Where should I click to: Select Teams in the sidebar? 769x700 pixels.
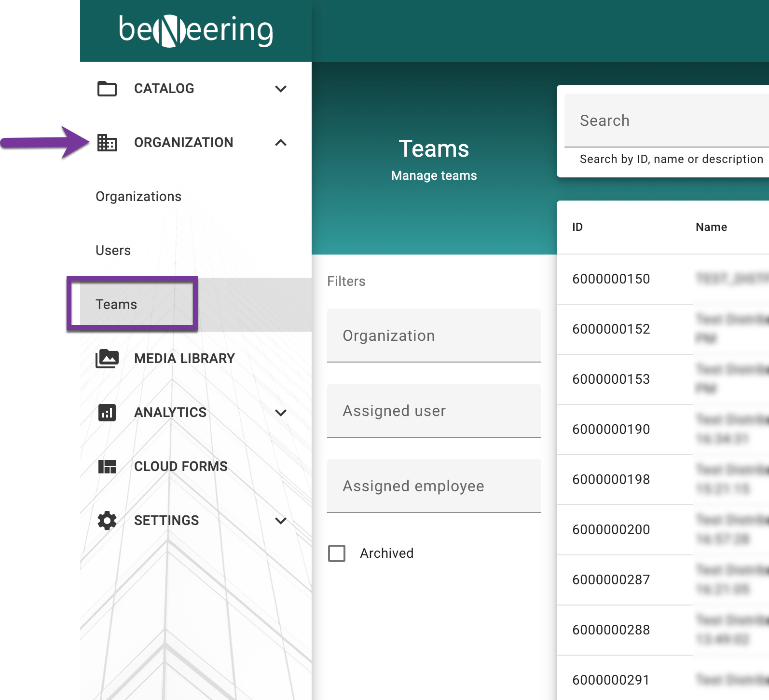(x=116, y=305)
